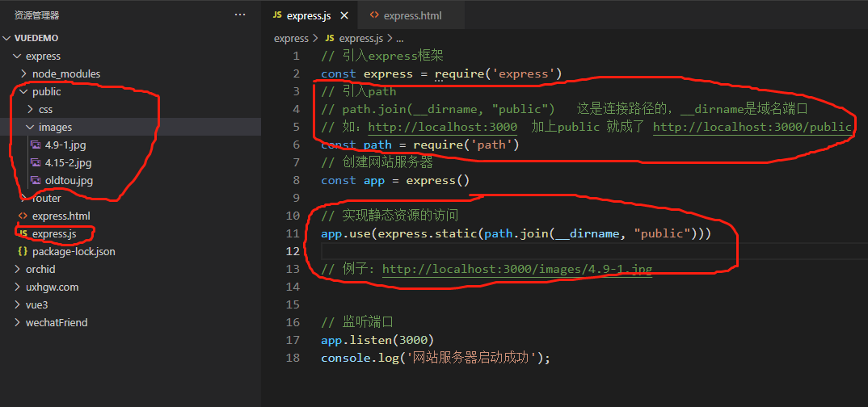The width and height of the screenshot is (868, 407).
Task: Click line number 17 in the gutter
Action: point(293,339)
